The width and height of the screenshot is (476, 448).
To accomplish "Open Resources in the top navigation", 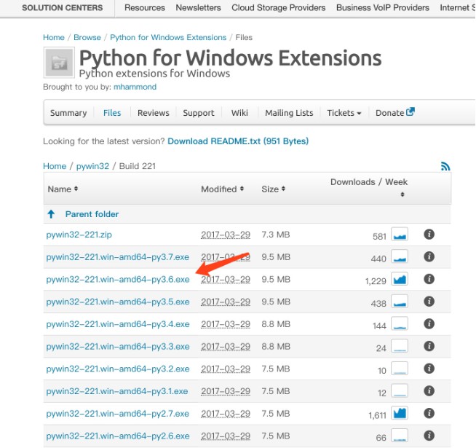I will (x=145, y=7).
